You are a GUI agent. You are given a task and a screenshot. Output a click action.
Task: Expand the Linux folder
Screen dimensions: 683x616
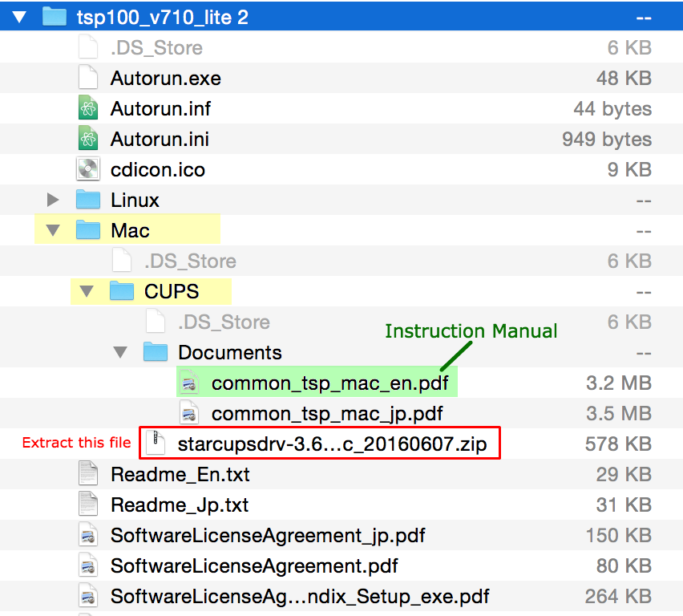(x=53, y=199)
